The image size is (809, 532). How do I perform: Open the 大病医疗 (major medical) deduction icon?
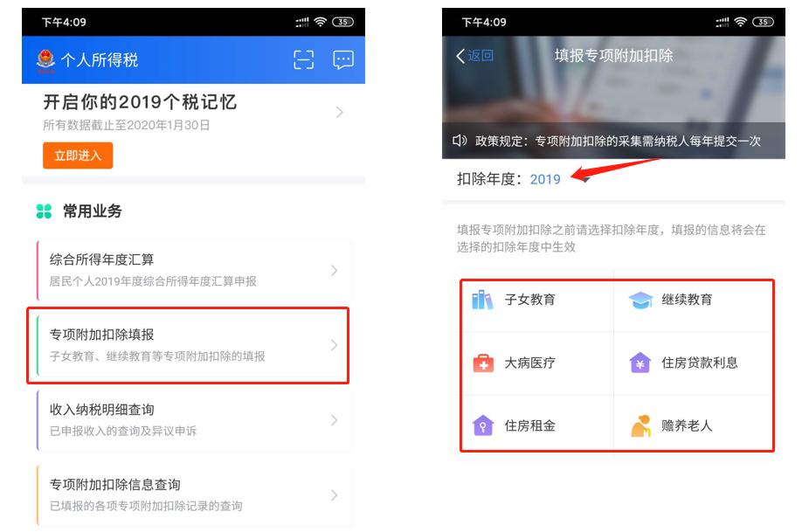tap(483, 363)
